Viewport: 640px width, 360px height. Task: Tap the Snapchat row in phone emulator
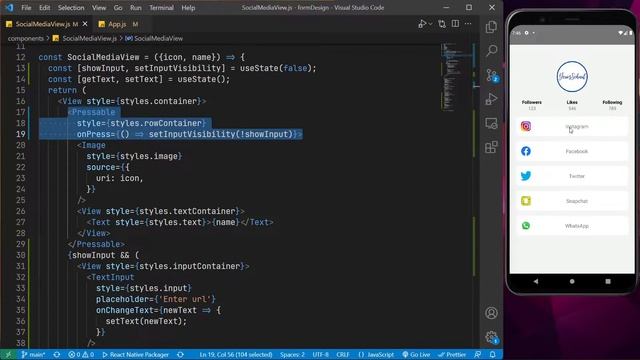tap(572, 201)
